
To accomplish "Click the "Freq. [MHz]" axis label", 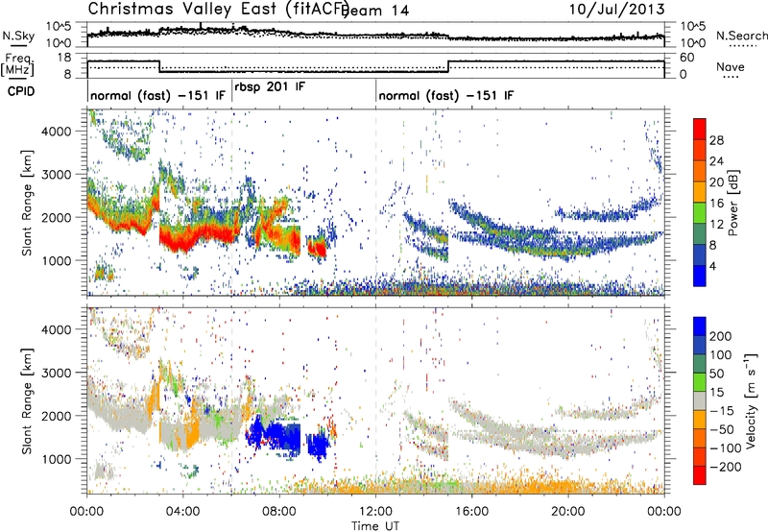I will click(18, 65).
